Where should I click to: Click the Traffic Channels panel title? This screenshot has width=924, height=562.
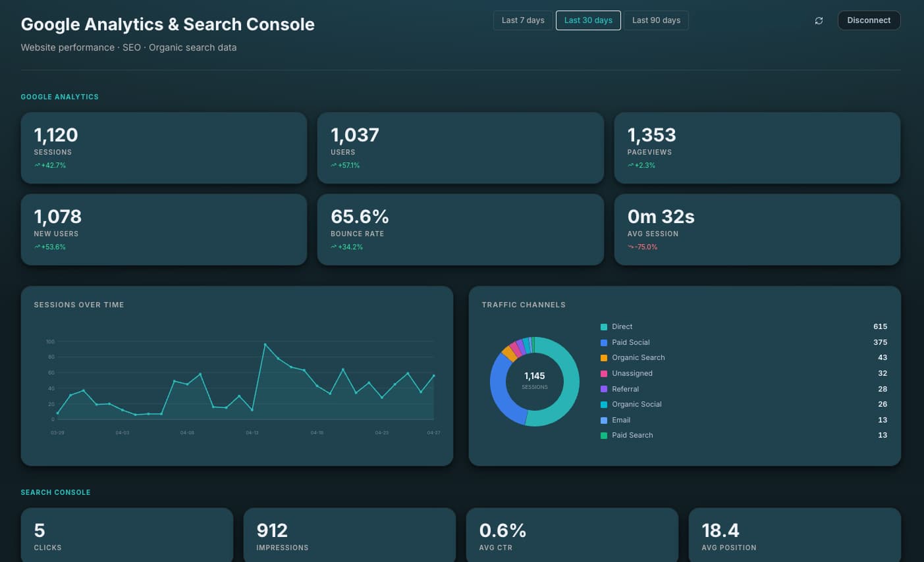click(x=524, y=305)
